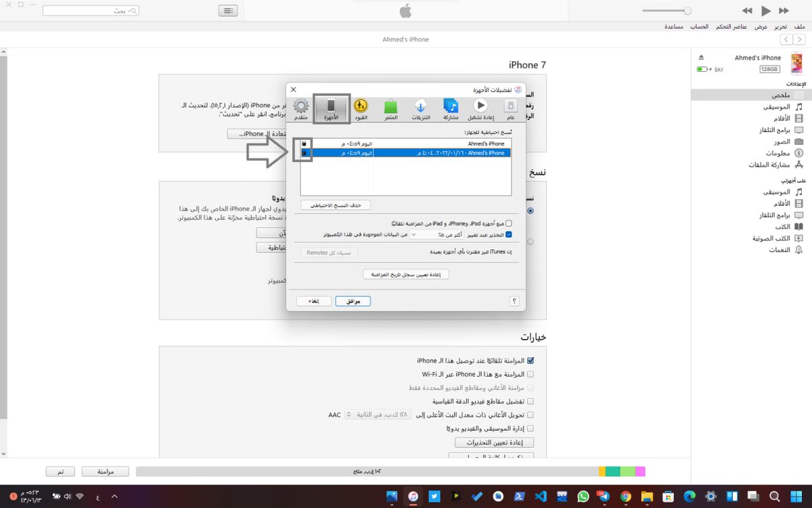Open the bitrate dropdown beside AAC
The image size is (812, 508).
pyautogui.click(x=377, y=415)
